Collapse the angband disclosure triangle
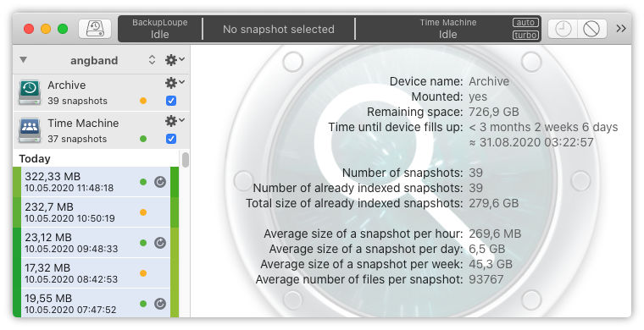Screen dimensions: 644x330 pos(24,60)
